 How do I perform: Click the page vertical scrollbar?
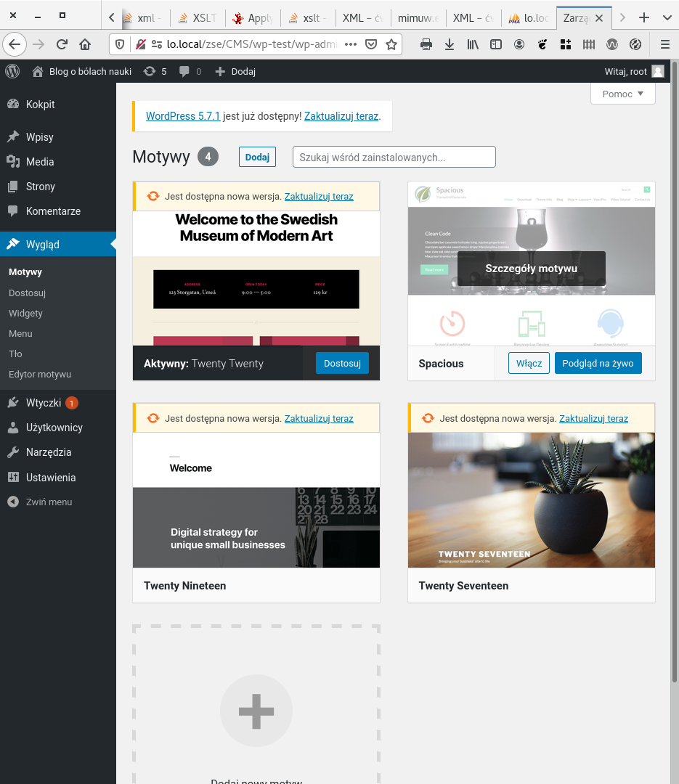[675, 372]
